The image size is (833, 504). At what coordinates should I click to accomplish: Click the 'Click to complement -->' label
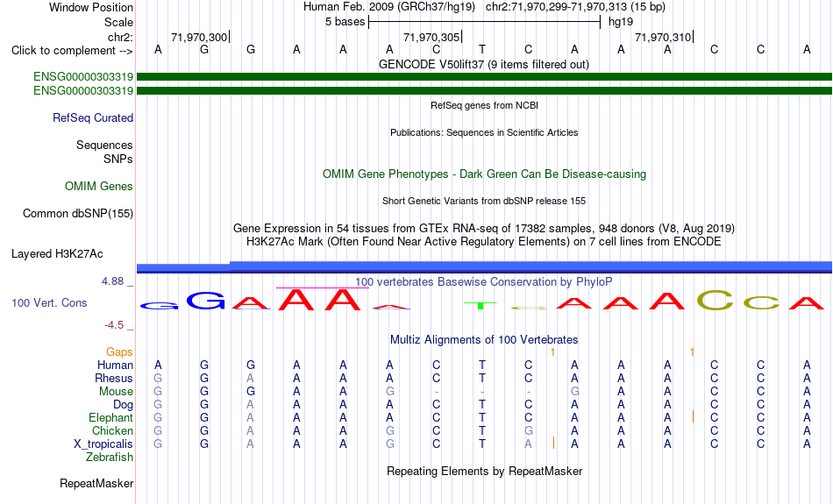tap(72, 51)
